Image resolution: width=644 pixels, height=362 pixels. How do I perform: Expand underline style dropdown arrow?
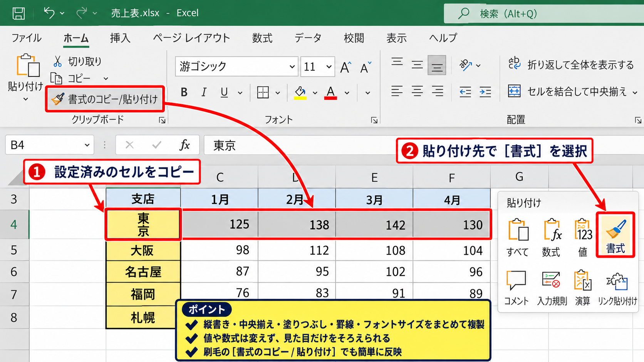pyautogui.click(x=240, y=93)
